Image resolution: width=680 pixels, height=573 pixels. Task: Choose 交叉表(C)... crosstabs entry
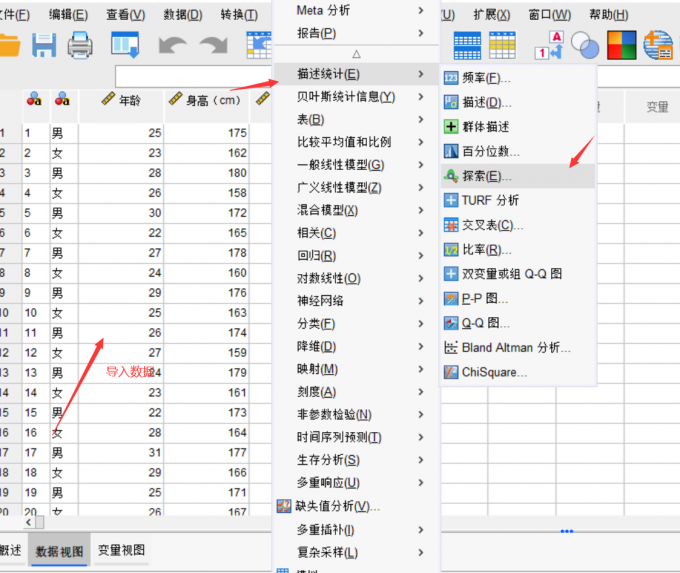coord(492,225)
